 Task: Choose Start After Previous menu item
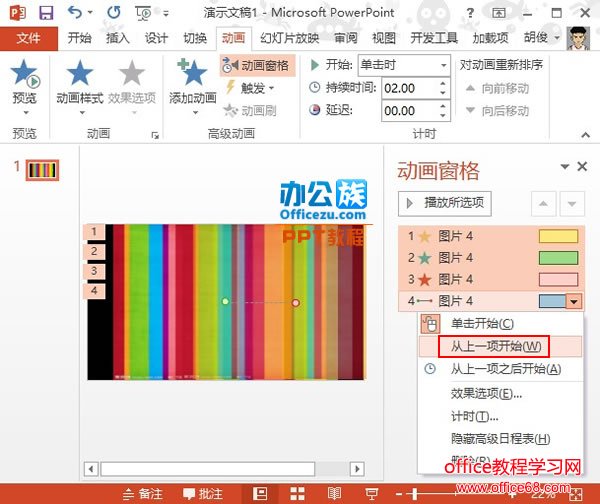pos(501,369)
